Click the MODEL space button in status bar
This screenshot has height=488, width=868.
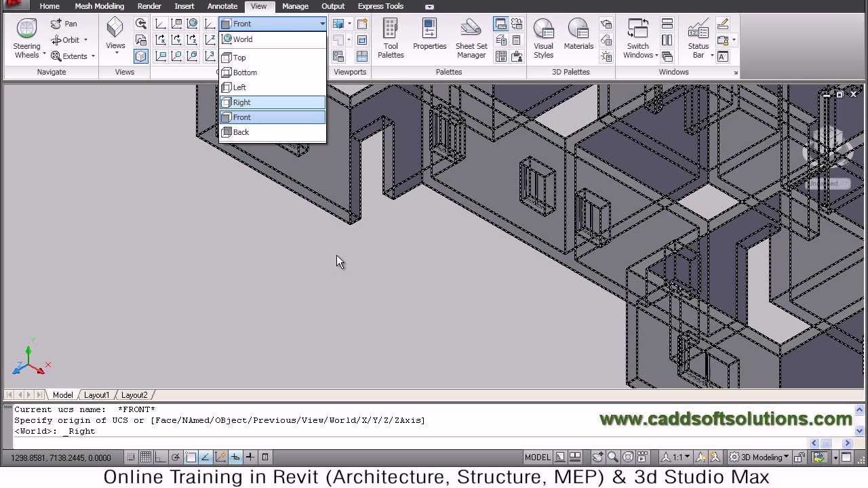point(538,457)
